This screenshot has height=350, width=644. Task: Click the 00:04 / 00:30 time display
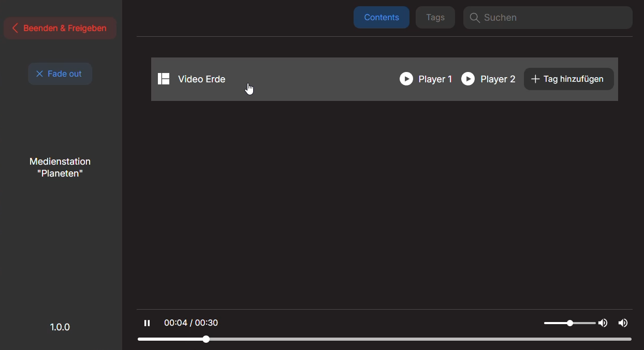(x=191, y=323)
